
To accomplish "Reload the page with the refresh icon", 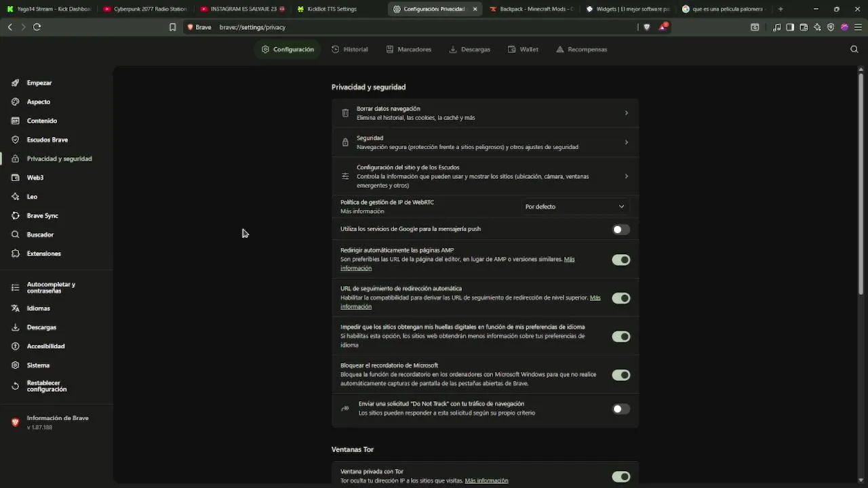I will (37, 27).
